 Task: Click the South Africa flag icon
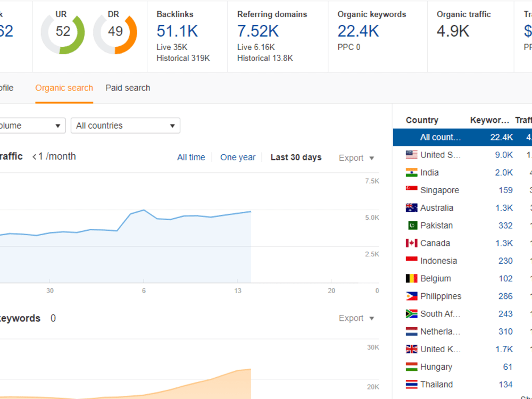point(411,313)
